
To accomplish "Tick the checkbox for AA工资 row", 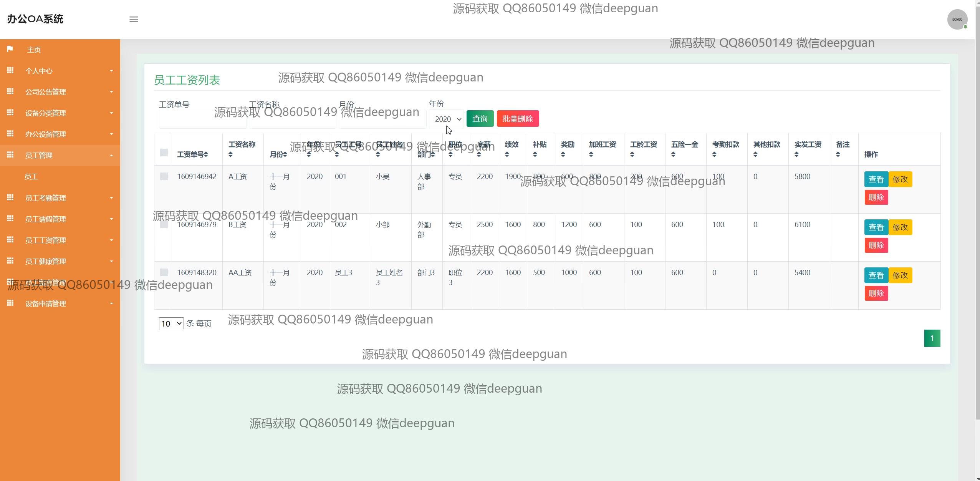I will pos(164,272).
